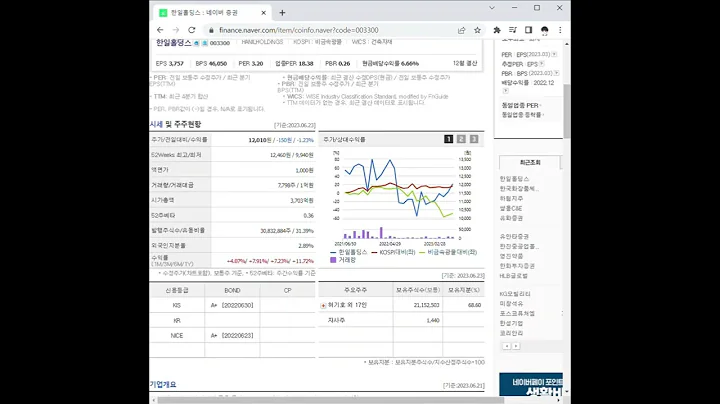Click the 자사주 shares value 1,440
The image size is (720, 404).
tap(433, 320)
